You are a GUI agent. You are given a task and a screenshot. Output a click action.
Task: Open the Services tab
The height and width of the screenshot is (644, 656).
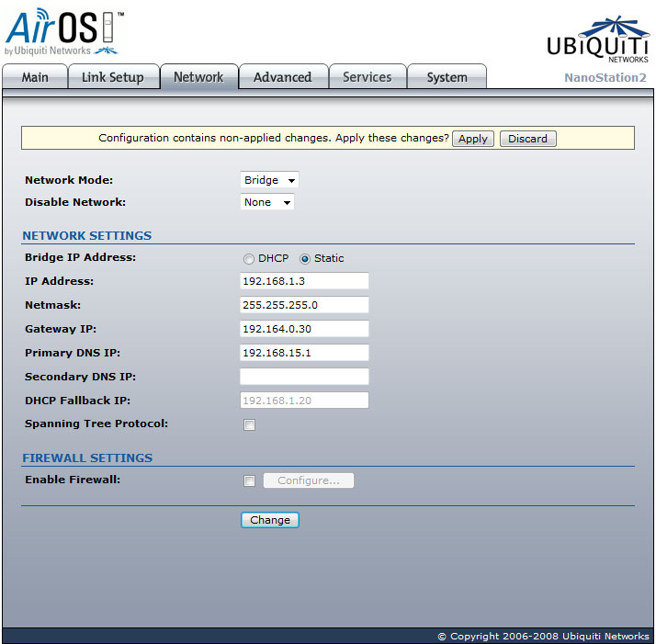[x=367, y=77]
